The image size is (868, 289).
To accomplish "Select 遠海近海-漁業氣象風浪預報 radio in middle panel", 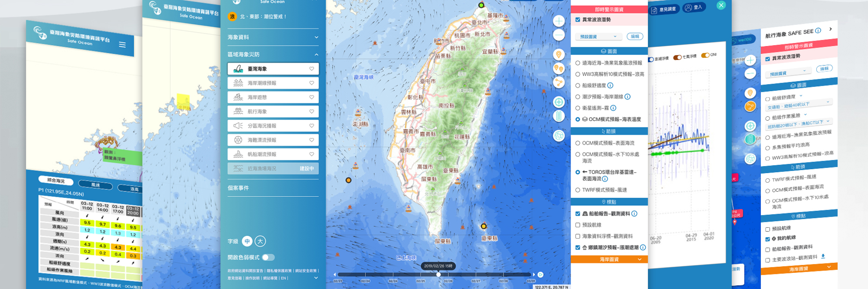I will (x=577, y=63).
